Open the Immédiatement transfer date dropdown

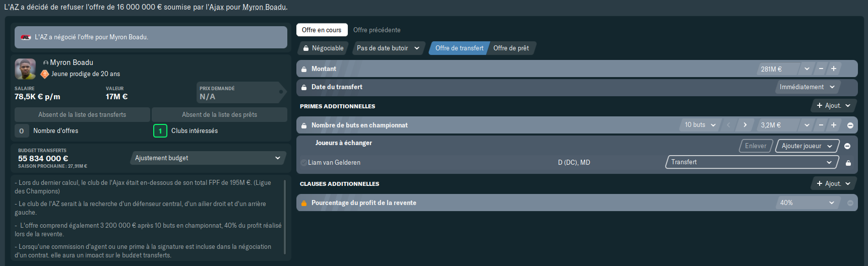tap(808, 87)
